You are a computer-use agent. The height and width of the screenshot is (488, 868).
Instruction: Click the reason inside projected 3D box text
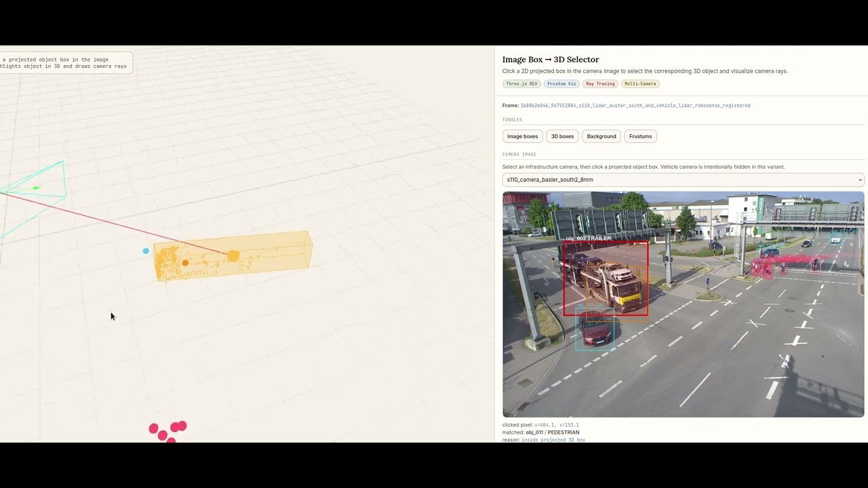(x=544, y=440)
